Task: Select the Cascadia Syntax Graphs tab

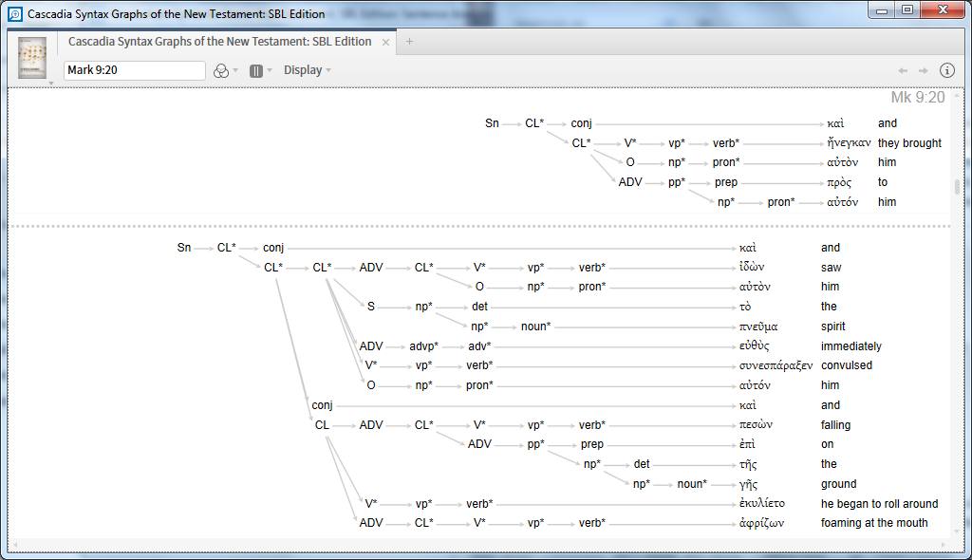Action: (x=219, y=42)
